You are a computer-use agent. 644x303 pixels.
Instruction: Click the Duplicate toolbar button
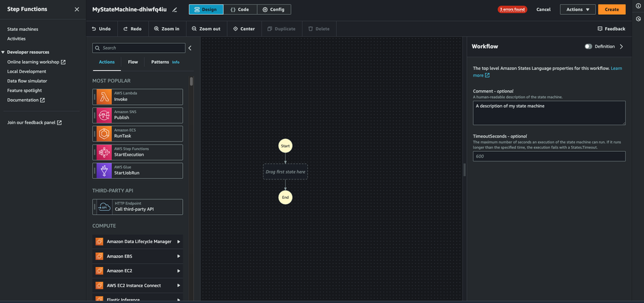click(x=281, y=29)
